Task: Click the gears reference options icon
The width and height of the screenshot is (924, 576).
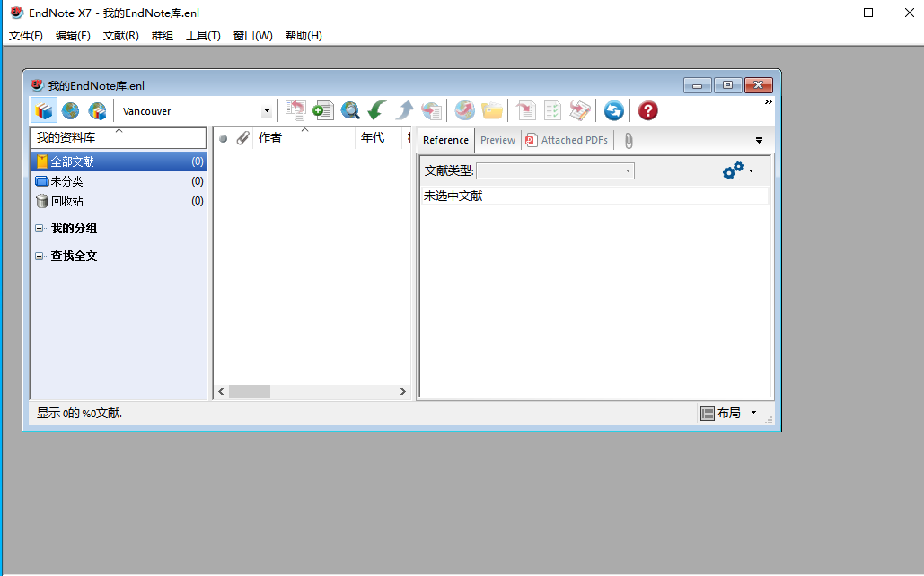Action: [733, 170]
